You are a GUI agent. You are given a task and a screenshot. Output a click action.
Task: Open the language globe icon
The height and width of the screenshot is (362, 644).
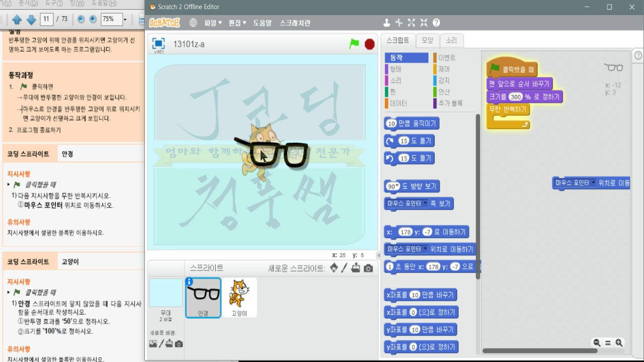(194, 23)
